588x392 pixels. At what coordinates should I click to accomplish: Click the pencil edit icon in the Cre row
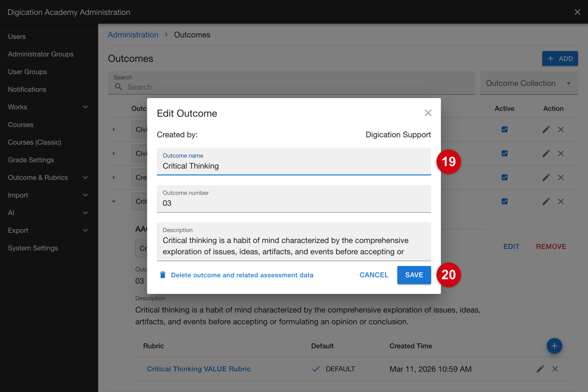pyautogui.click(x=546, y=177)
